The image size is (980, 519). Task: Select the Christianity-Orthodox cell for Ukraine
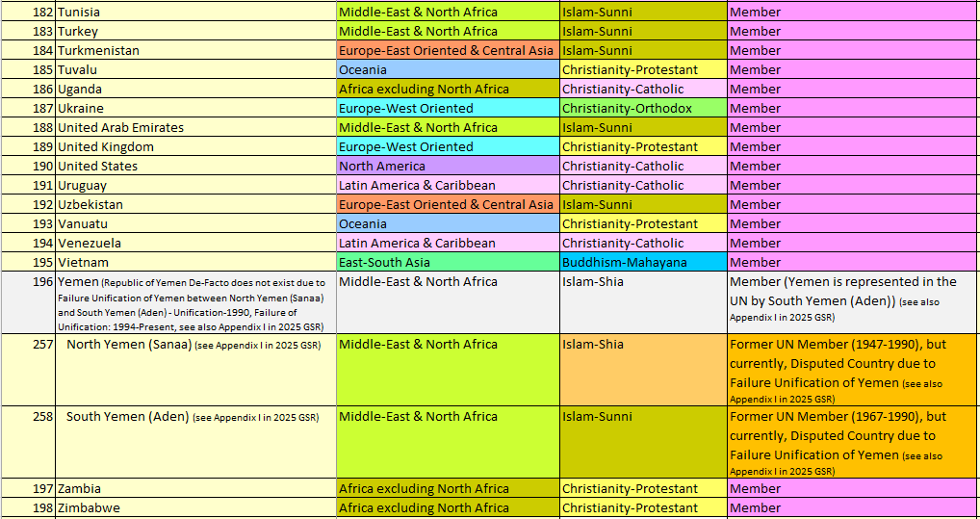click(x=644, y=108)
